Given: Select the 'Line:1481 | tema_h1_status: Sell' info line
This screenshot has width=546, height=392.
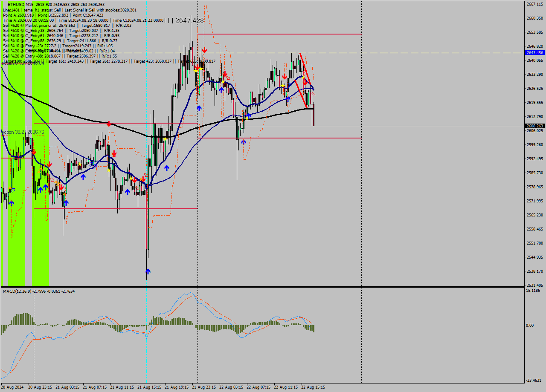Looking at the screenshot, I should coord(70,10).
